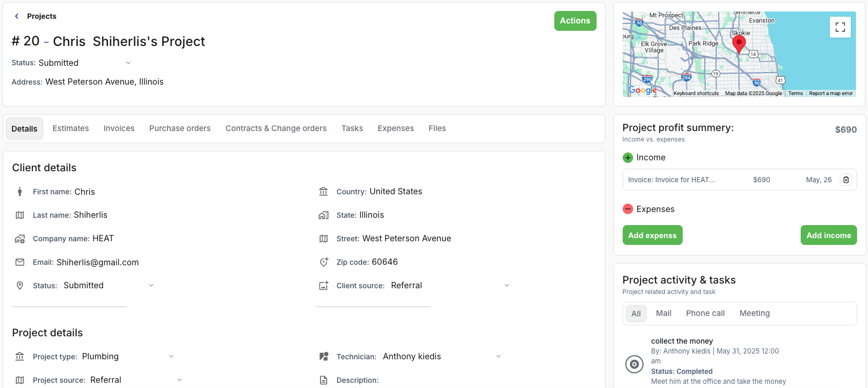This screenshot has width=868, height=388.
Task: Click the Zip code value 60646
Action: (x=385, y=262)
